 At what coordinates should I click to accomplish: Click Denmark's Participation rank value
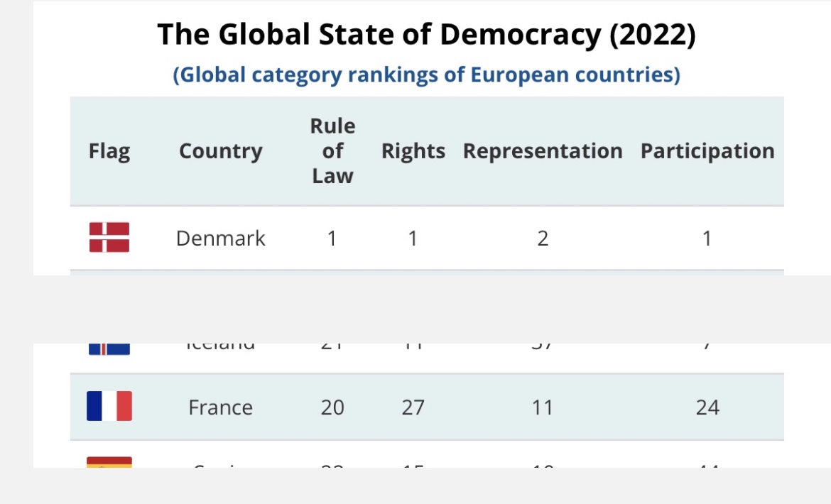click(707, 239)
